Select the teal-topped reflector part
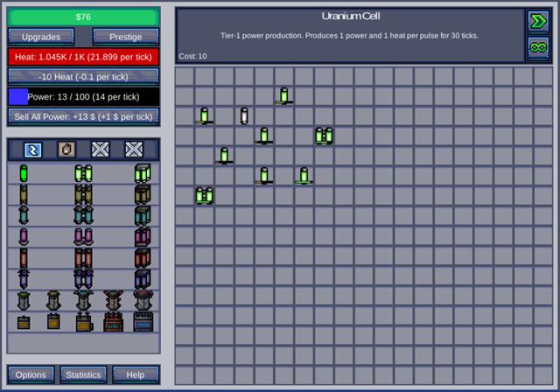Viewport: 560px width, 392px height. point(84,300)
